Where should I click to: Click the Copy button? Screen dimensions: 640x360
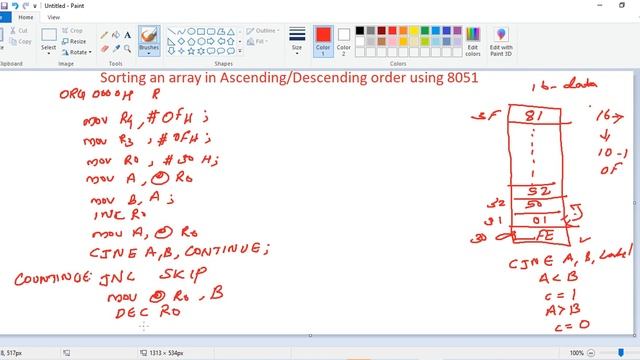[x=20, y=42]
